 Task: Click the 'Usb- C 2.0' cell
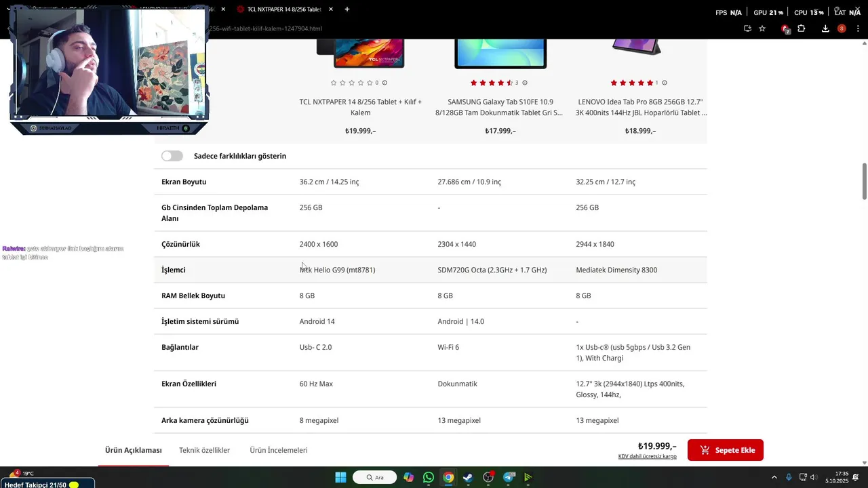coord(315,347)
